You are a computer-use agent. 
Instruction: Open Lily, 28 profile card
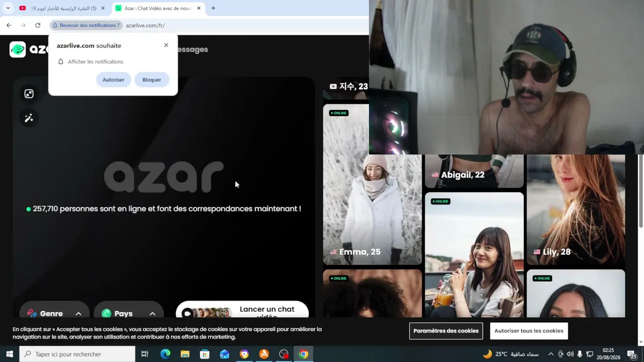coord(576,209)
